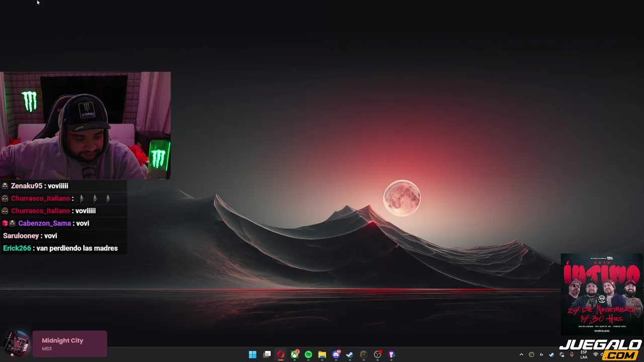Click the Sarulooney chat username

tap(21, 236)
